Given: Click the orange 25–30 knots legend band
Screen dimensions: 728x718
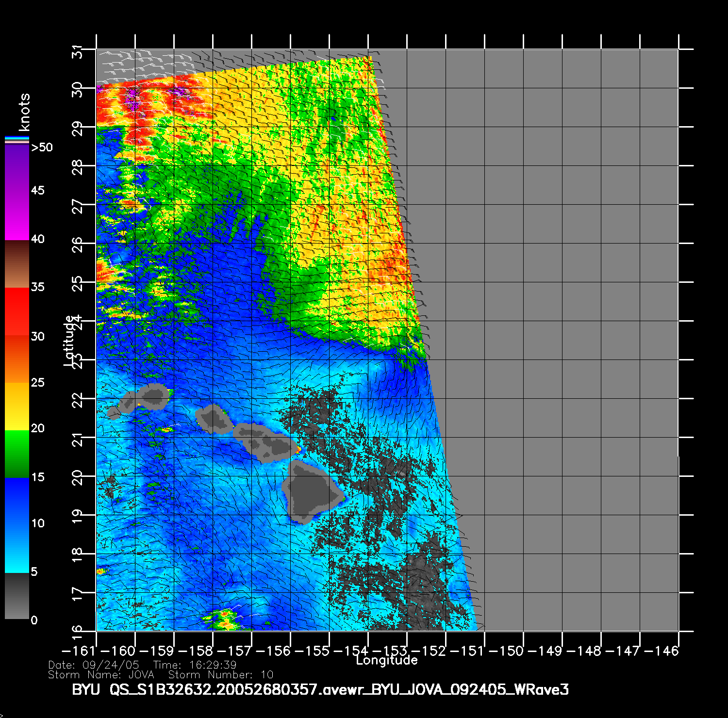Looking at the screenshot, I should pyautogui.click(x=17, y=359).
